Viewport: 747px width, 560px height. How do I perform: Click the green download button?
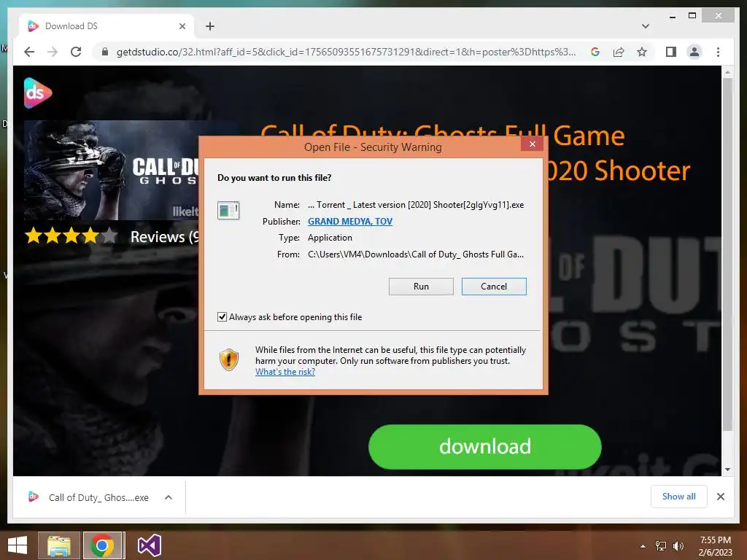(484, 447)
